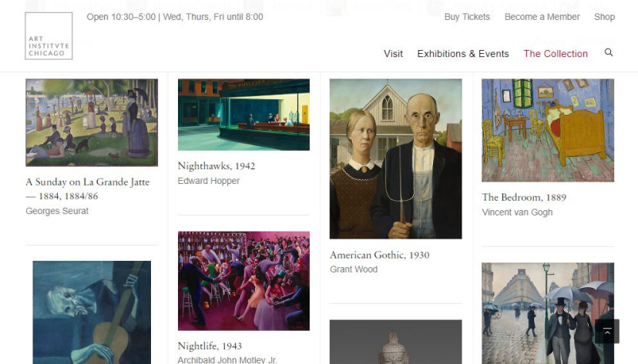Click the artist name Edward Hopper
This screenshot has height=364, width=638.
pos(209,181)
